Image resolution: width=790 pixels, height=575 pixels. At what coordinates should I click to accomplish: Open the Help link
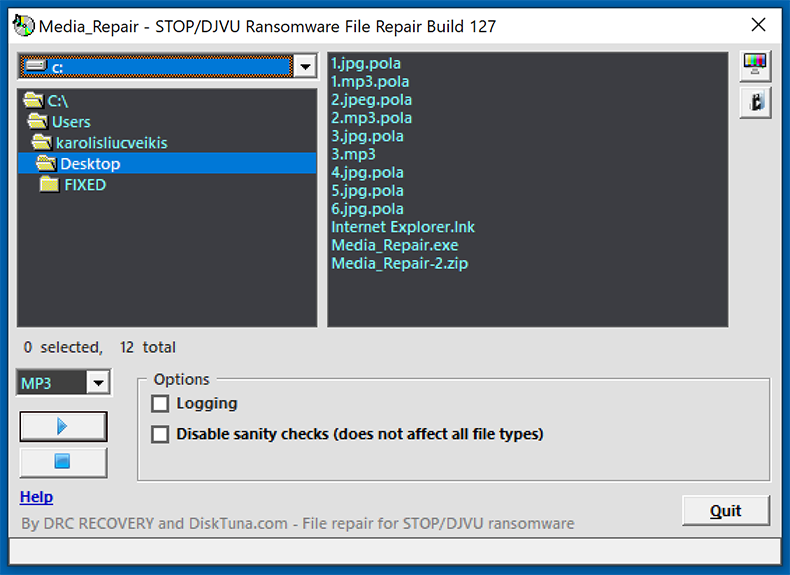click(36, 497)
